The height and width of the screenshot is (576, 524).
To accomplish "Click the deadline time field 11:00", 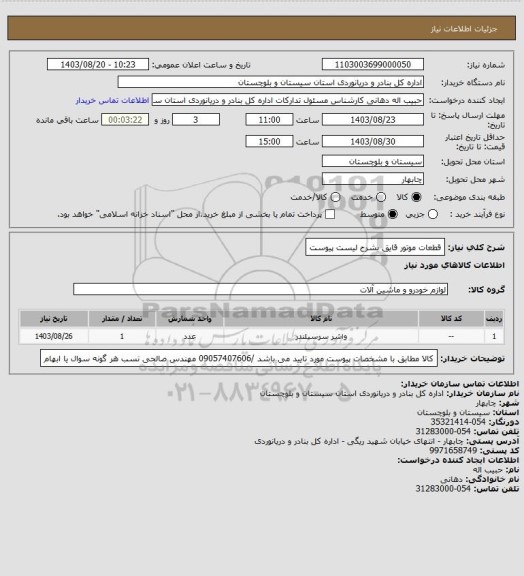I will pyautogui.click(x=269, y=120).
